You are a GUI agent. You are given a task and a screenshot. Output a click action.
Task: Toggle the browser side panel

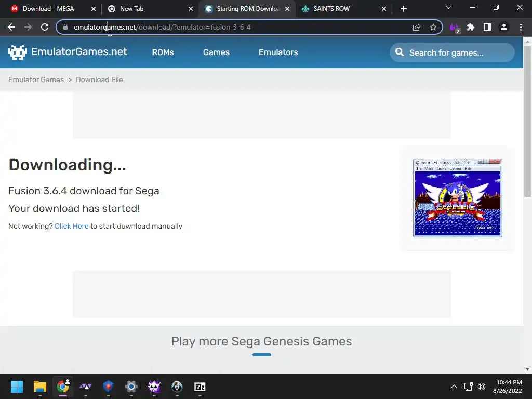(487, 27)
